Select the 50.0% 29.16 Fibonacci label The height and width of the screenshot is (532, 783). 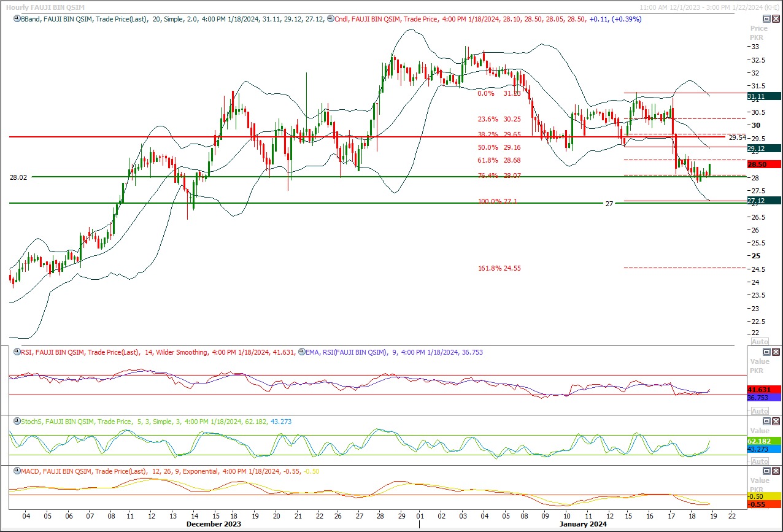499,148
